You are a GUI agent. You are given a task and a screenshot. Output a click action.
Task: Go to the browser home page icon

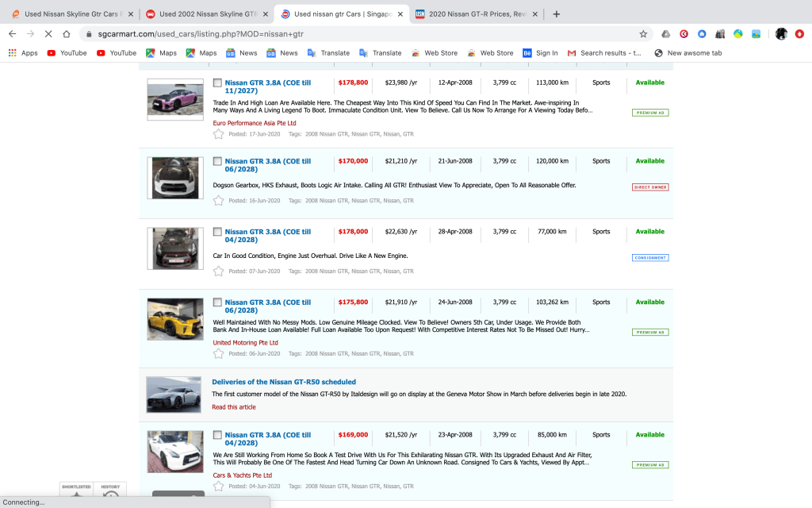(x=67, y=34)
